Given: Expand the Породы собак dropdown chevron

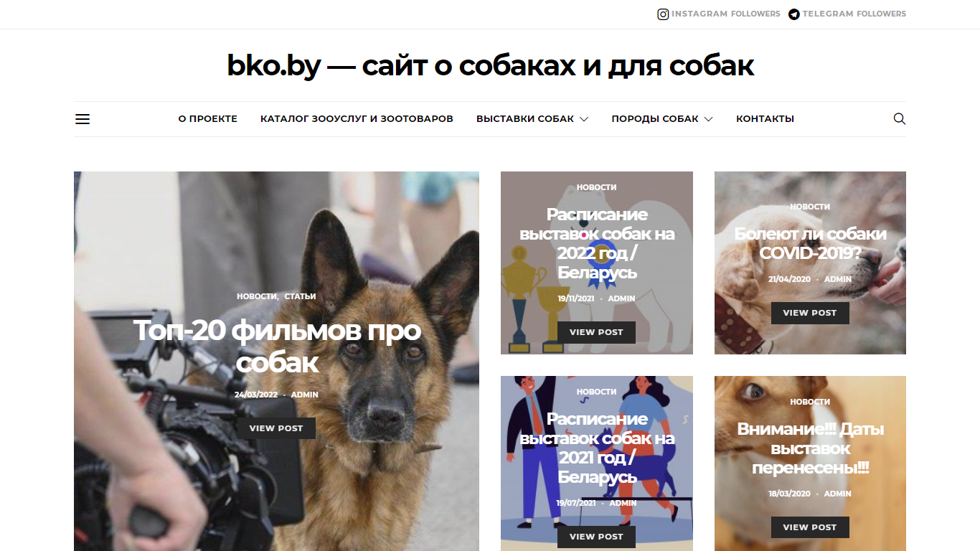Looking at the screenshot, I should pyautogui.click(x=708, y=119).
